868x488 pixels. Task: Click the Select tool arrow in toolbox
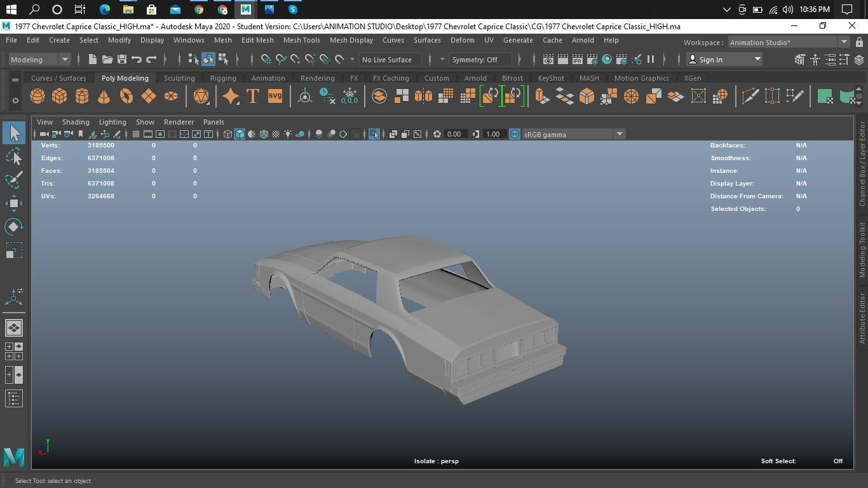(14, 133)
